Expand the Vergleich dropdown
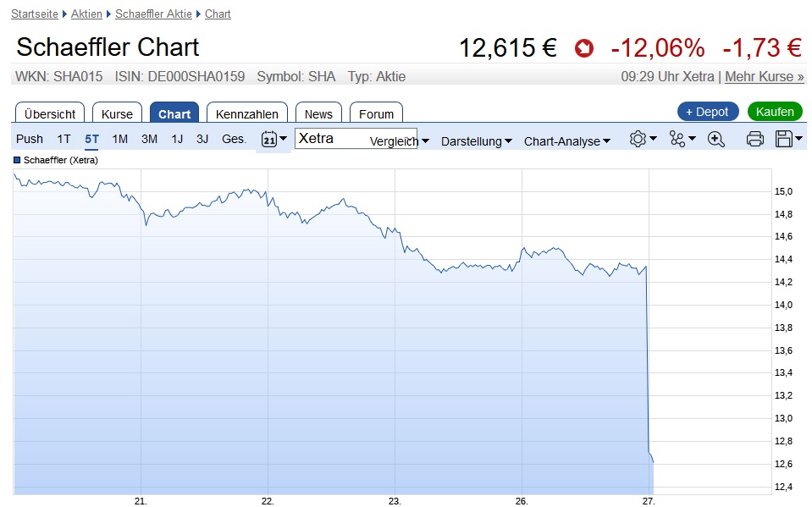 [x=399, y=141]
